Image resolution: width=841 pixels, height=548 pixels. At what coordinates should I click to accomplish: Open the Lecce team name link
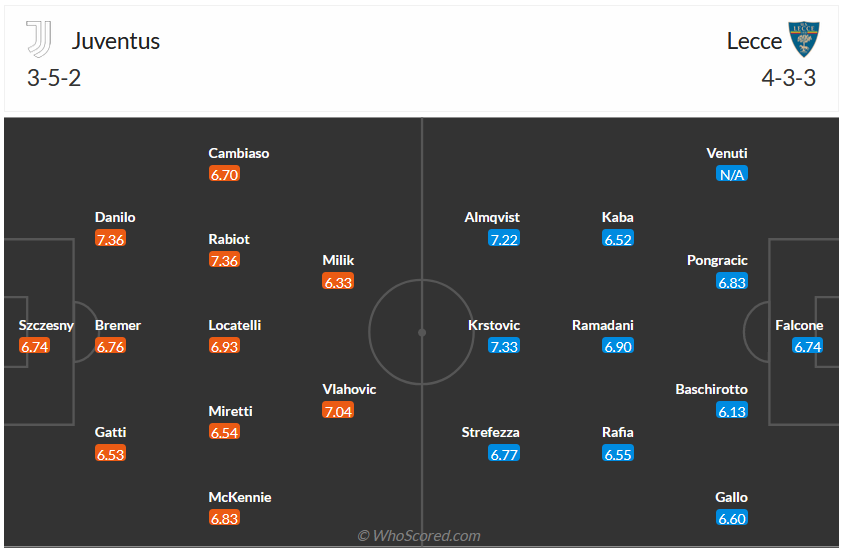coord(754,41)
